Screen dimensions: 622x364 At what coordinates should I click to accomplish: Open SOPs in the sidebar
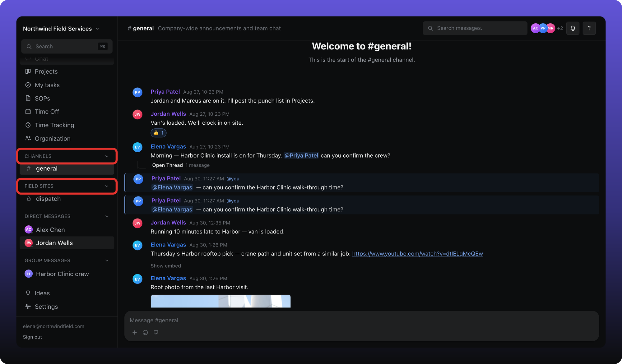click(67, 98)
